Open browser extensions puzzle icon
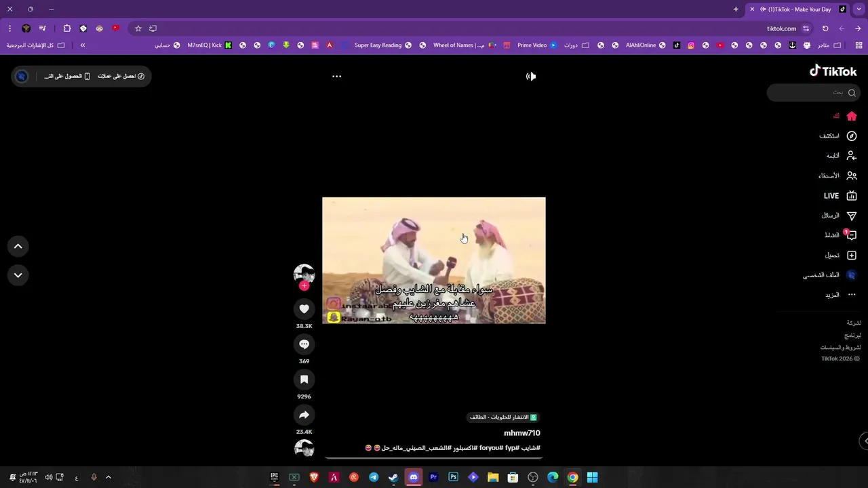868x488 pixels. tap(66, 28)
